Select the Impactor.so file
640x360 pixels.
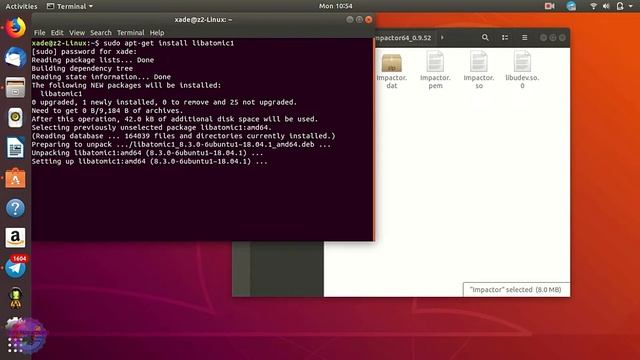[479, 70]
